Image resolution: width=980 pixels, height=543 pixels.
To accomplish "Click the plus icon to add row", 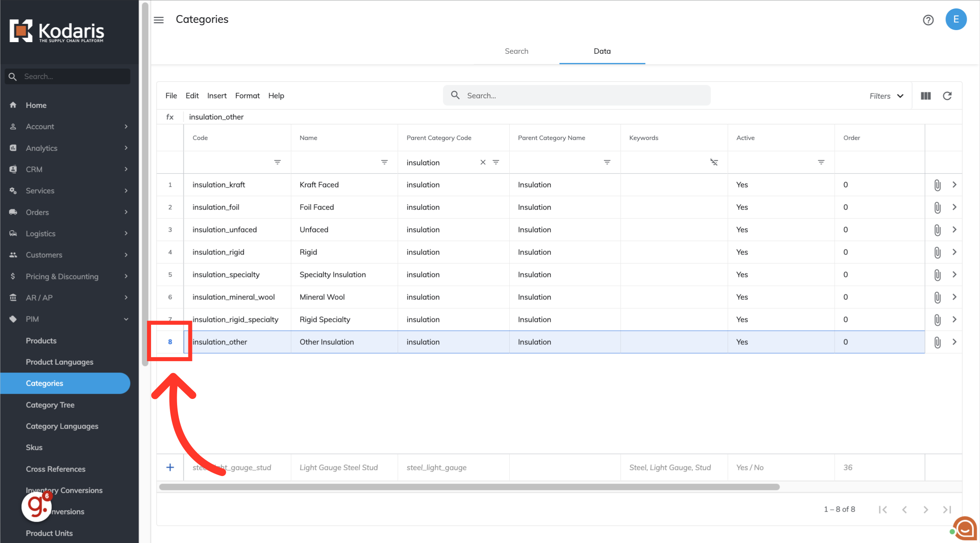I will tap(170, 467).
